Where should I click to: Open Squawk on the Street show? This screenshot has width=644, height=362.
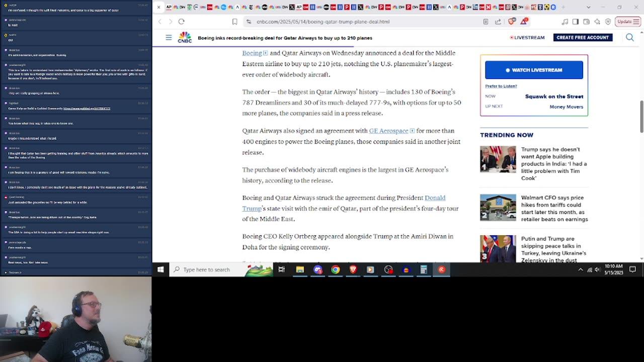[x=554, y=97]
